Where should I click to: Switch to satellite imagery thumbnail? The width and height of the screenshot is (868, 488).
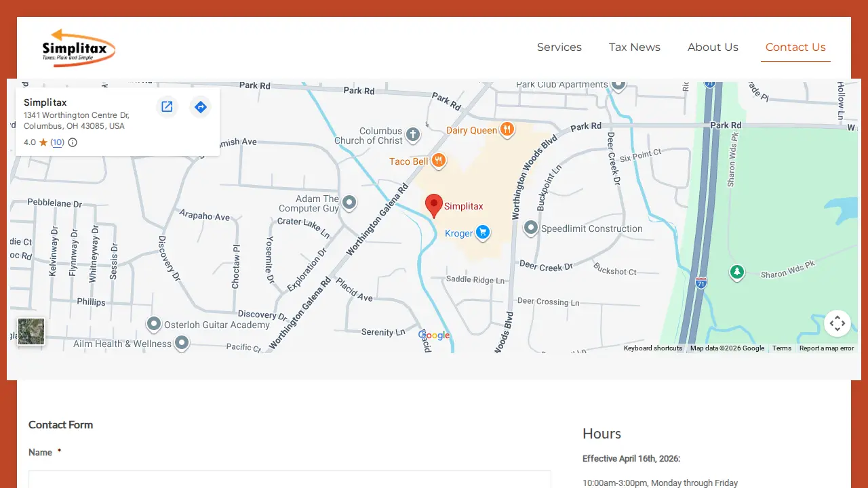(31, 332)
